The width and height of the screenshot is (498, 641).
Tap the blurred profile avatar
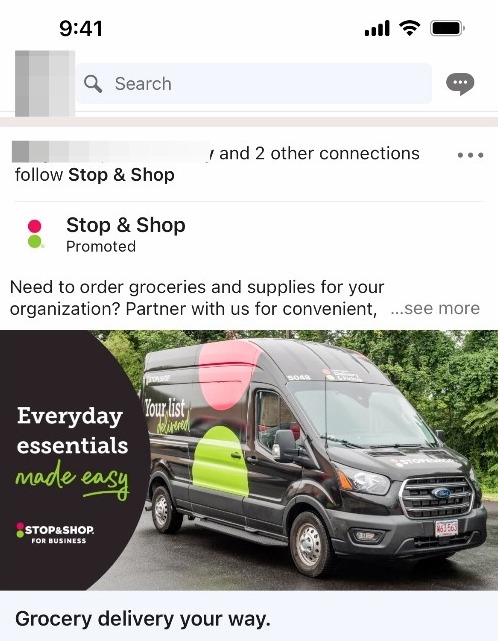45,83
